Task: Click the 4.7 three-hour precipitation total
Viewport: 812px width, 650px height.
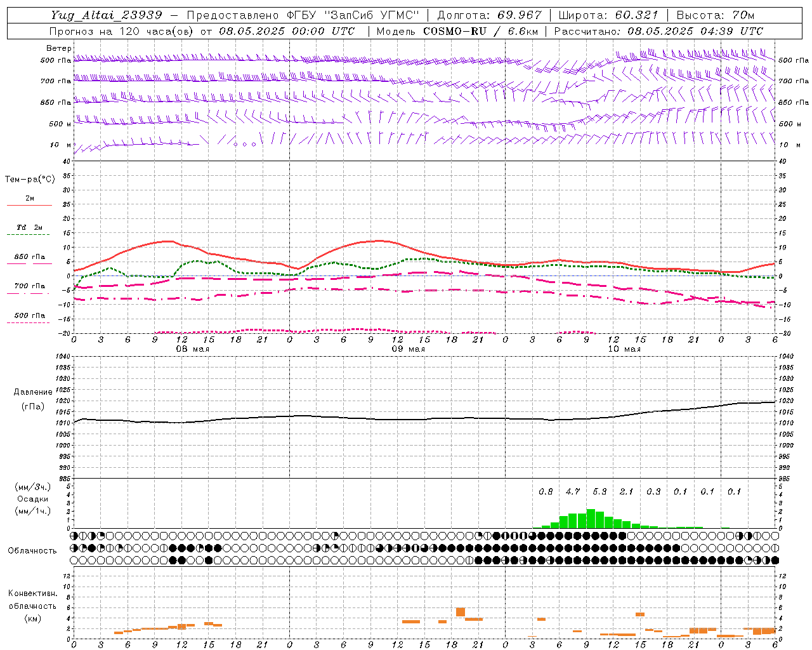Action: tap(573, 491)
